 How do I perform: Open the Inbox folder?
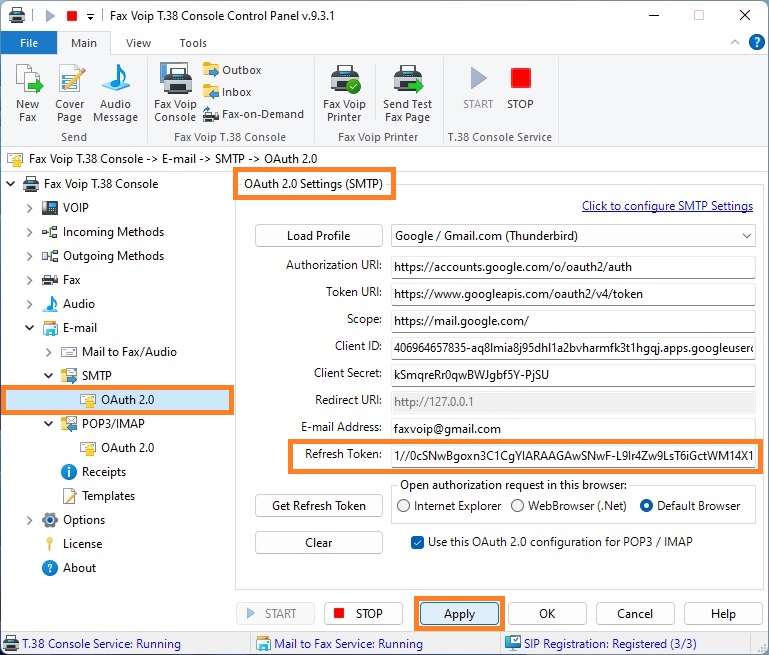(x=227, y=92)
